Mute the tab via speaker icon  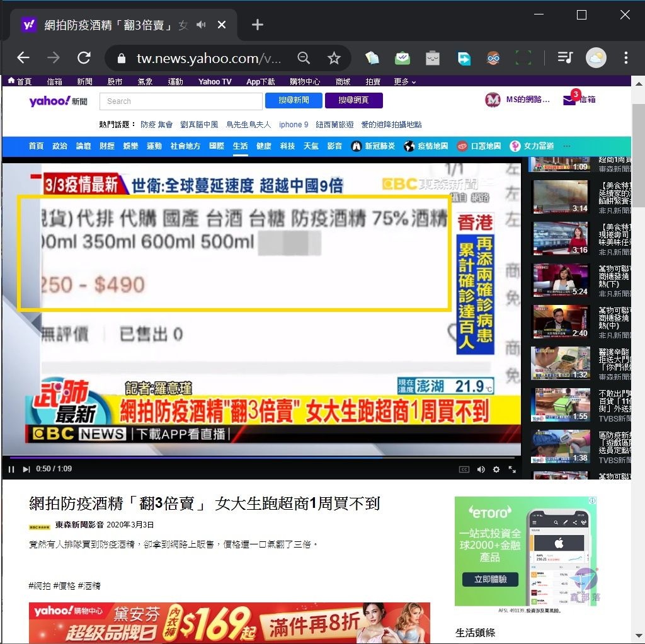pyautogui.click(x=201, y=25)
